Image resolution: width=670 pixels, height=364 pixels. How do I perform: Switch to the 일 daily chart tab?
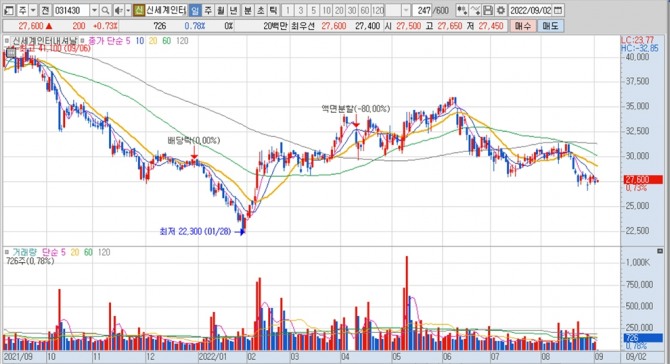point(195,10)
